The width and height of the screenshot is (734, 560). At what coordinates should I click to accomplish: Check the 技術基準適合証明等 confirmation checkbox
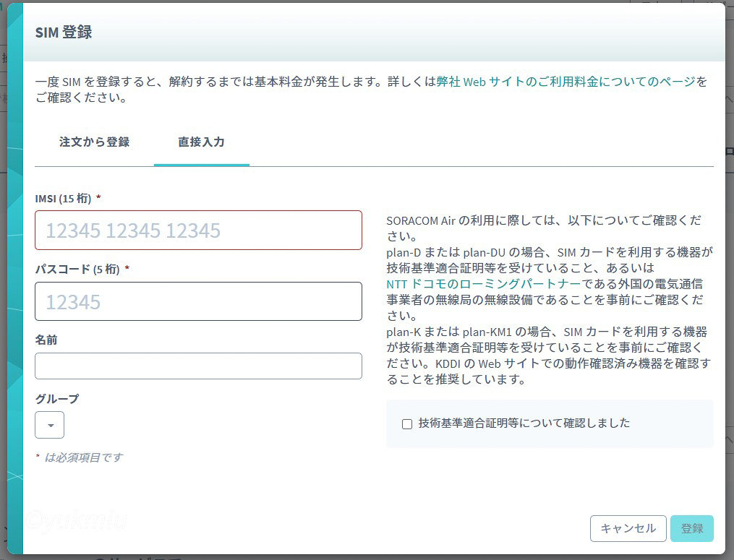point(407,424)
